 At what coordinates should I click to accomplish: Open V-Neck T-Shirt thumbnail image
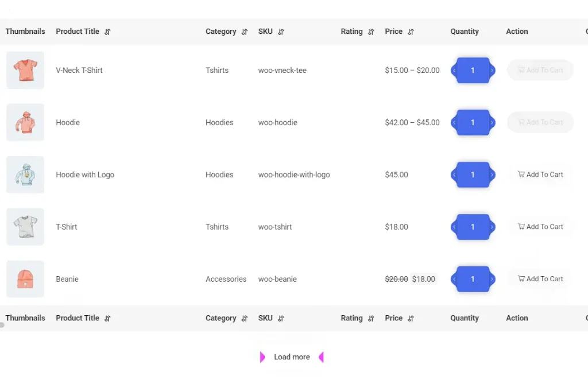tap(25, 70)
